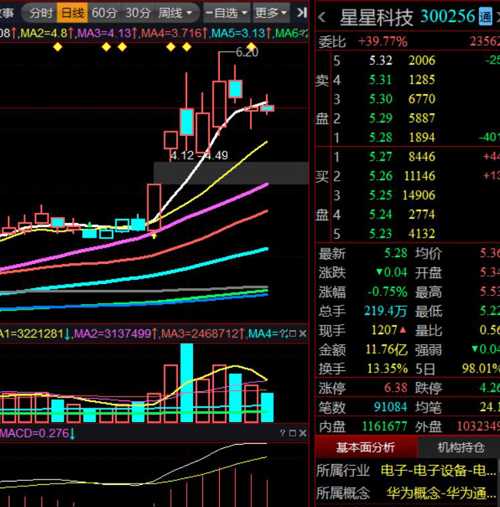Click the 6.20 high price candlestick label
The width and height of the screenshot is (500, 507).
(247, 52)
